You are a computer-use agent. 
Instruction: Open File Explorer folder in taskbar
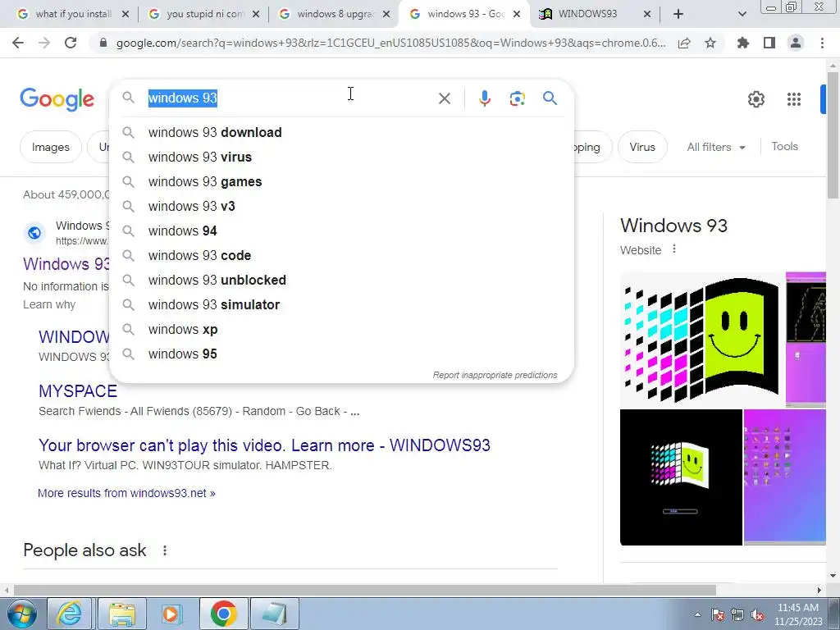pyautogui.click(x=122, y=614)
